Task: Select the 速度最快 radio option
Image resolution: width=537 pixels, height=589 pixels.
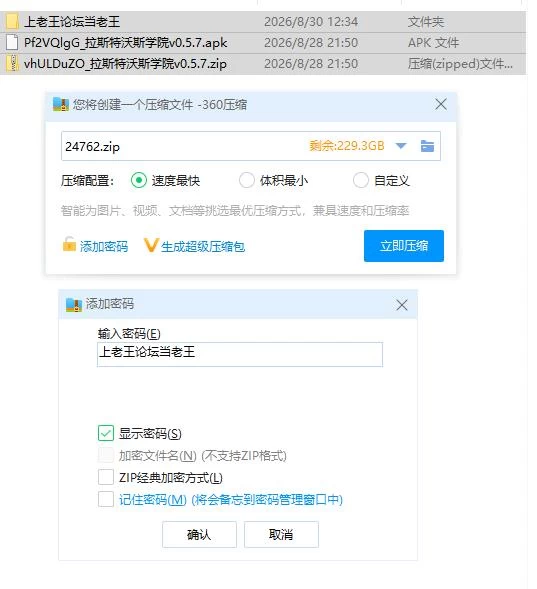Action: click(139, 180)
